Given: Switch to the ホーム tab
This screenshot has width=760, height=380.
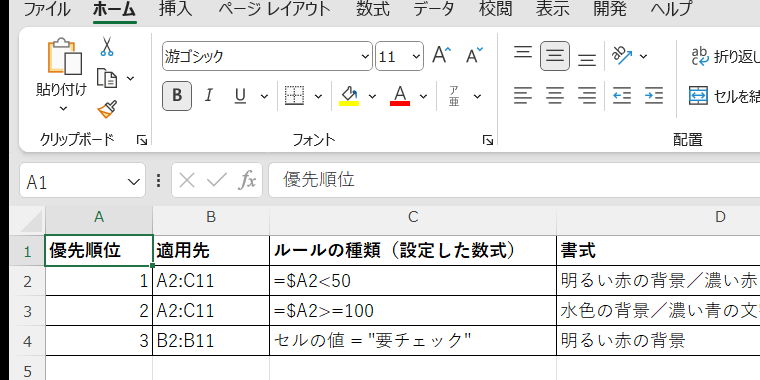Looking at the screenshot, I should point(114,9).
